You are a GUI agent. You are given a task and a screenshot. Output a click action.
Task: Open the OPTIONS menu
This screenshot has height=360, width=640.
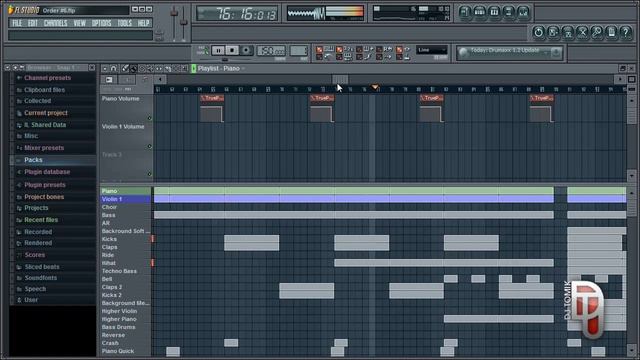pos(102,23)
